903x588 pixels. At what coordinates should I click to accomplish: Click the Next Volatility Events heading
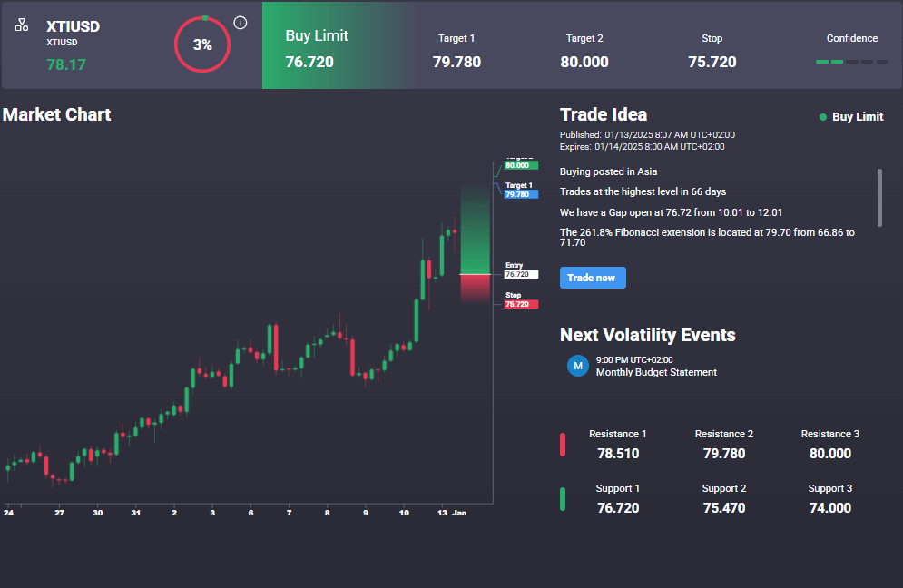647,335
